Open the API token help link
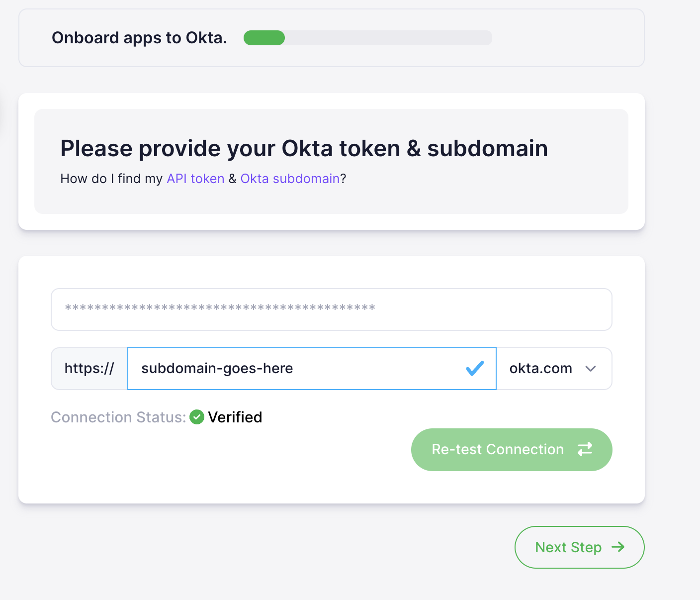Viewport: 700px width, 600px height. pos(195,179)
